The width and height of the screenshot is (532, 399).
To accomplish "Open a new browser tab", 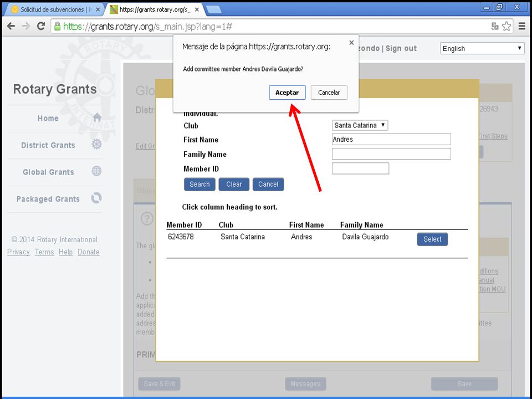I will click(x=214, y=9).
